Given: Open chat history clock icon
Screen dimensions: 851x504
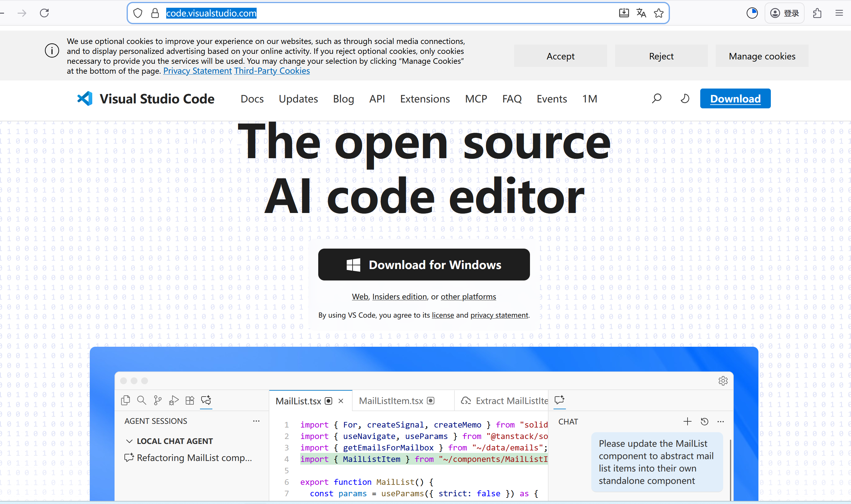Looking at the screenshot, I should click(x=705, y=421).
